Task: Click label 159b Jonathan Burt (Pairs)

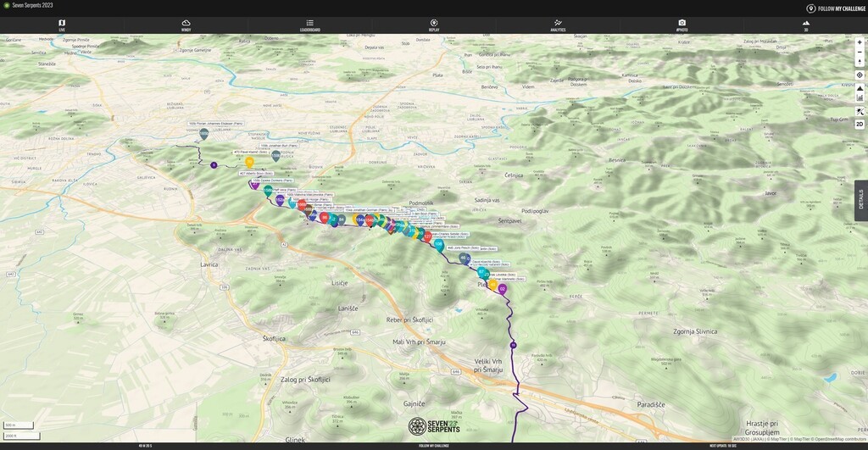Action: tap(279, 146)
